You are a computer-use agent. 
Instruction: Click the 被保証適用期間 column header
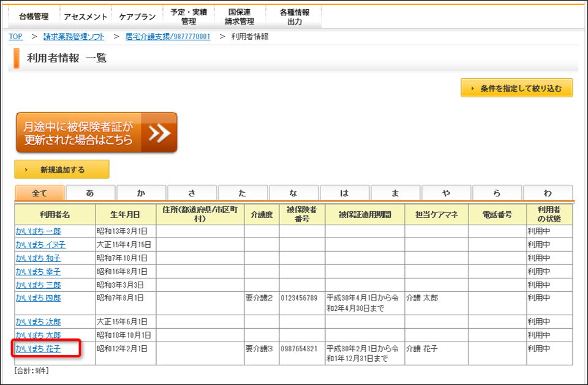365,214
